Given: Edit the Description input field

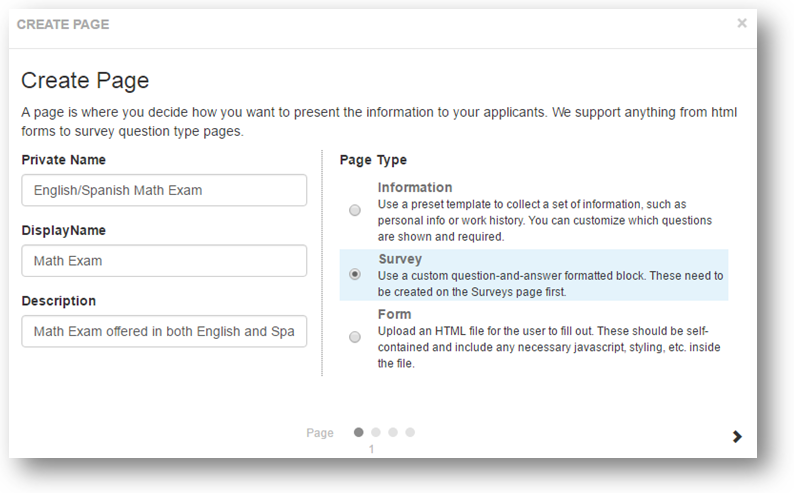Looking at the screenshot, I should [x=164, y=331].
